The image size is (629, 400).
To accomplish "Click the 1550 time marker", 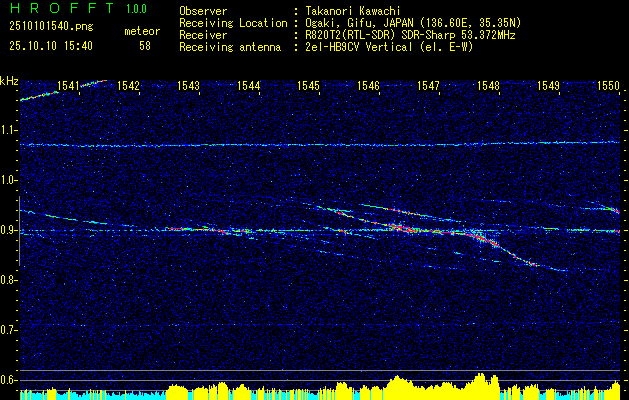I will 609,85.
